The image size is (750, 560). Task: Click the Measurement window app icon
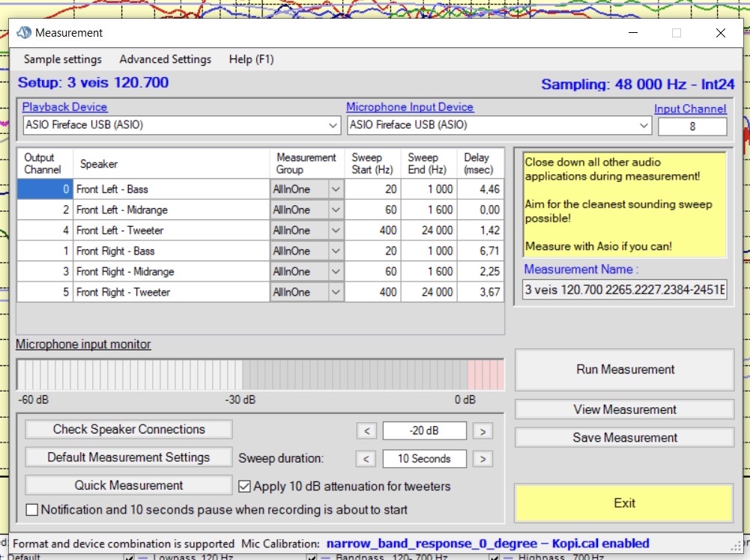point(24,33)
